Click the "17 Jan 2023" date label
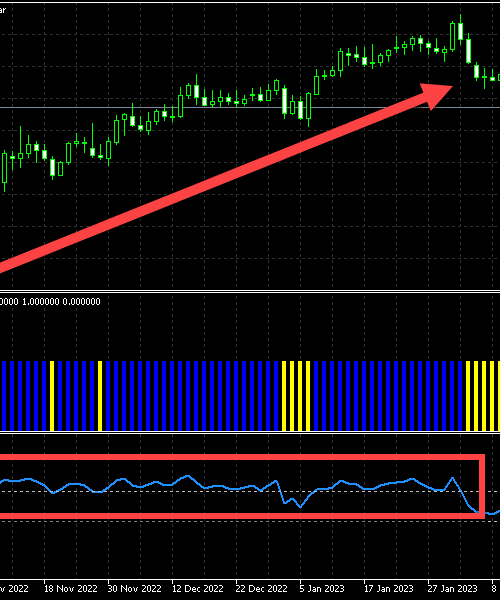This screenshot has width=500, height=600. [x=388, y=588]
